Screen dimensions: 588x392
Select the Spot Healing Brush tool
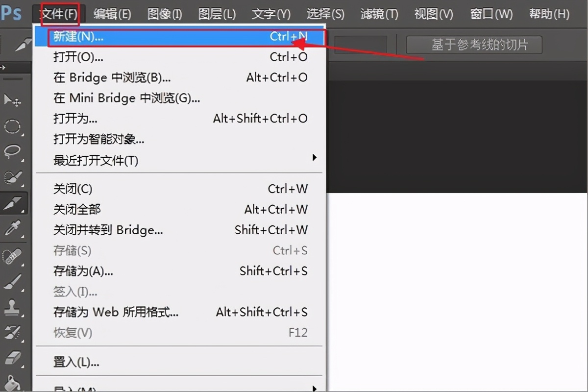coord(12,255)
